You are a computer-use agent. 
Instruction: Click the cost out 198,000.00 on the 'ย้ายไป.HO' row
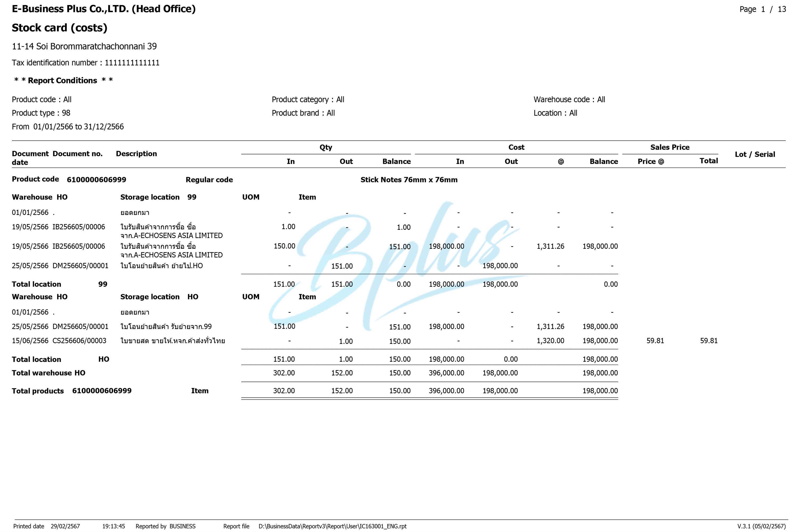pyautogui.click(x=500, y=266)
